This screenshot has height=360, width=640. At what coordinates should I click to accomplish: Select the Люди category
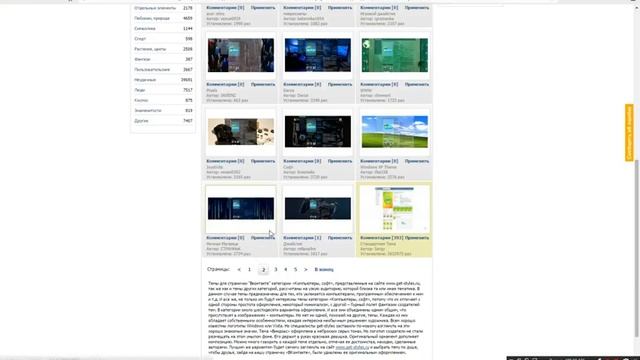[x=163, y=90]
